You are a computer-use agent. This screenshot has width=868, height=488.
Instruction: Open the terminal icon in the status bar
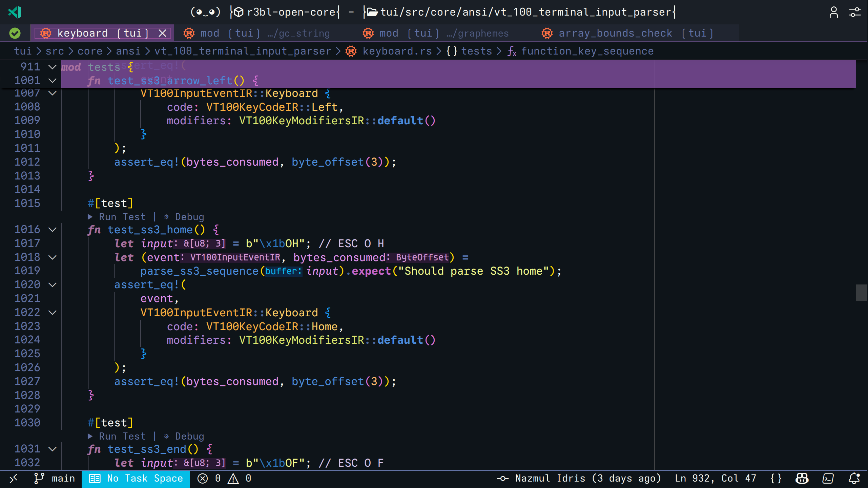(x=828, y=478)
